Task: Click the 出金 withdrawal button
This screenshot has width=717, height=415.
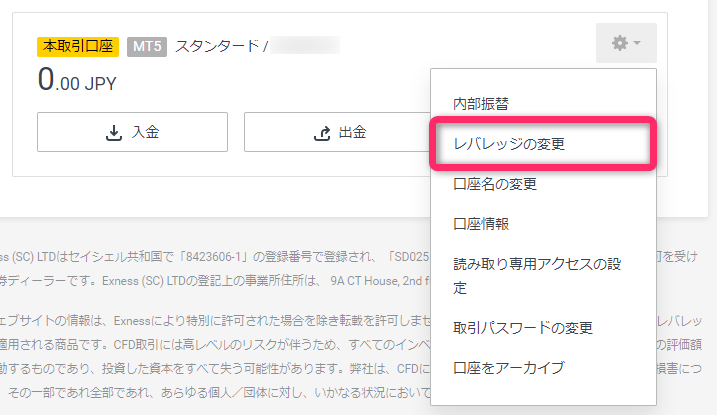Action: point(338,132)
